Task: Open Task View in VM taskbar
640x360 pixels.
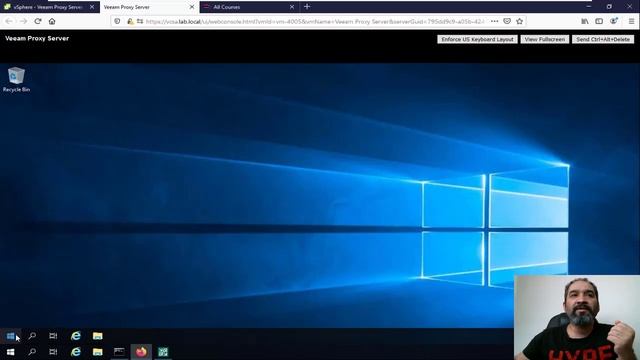Action: [53, 336]
